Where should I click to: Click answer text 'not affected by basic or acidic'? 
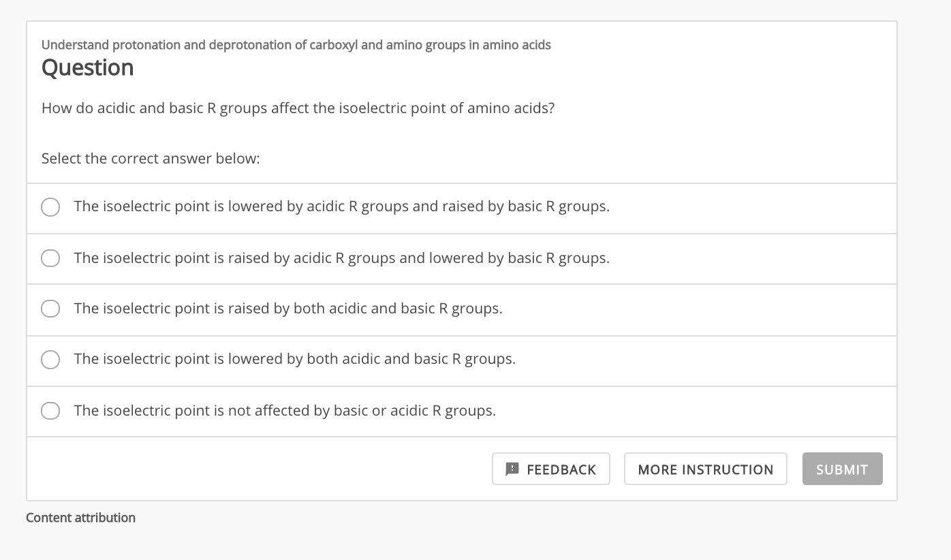pos(328,411)
